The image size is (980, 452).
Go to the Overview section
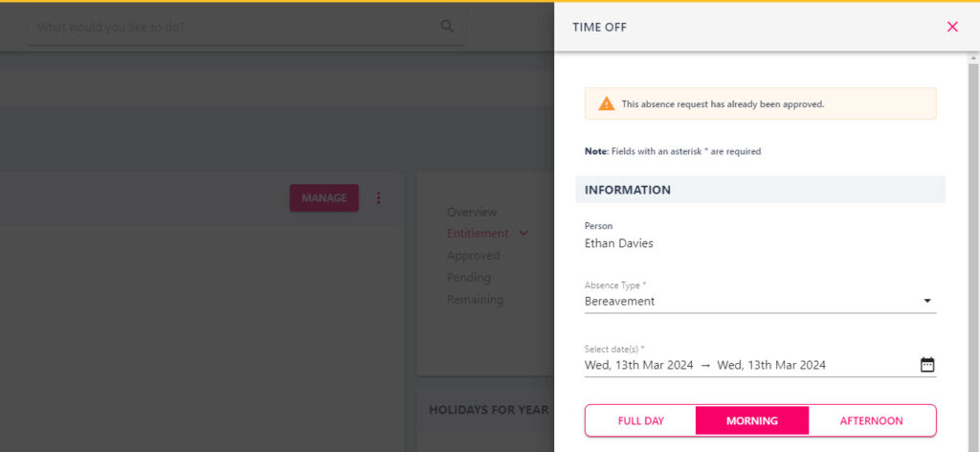tap(472, 212)
